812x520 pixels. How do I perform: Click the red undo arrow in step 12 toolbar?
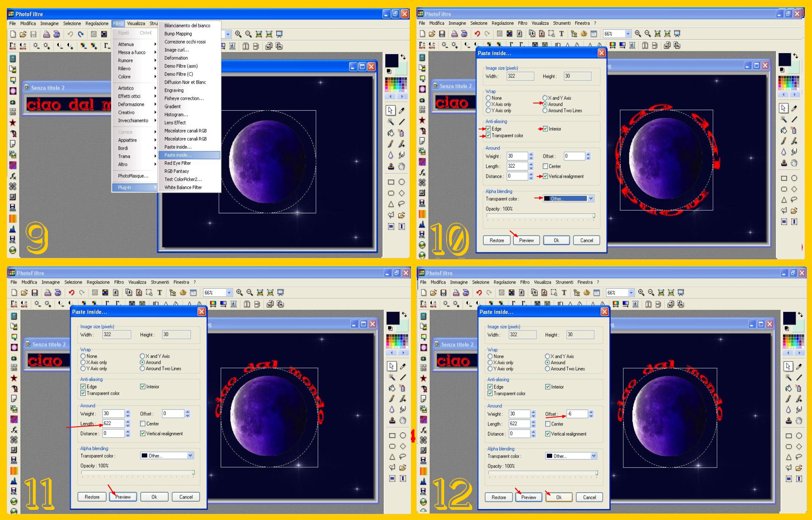[479, 292]
